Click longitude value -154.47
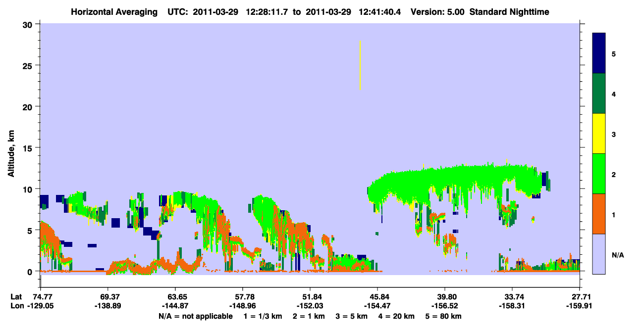This screenshot has height=330, width=644. point(377,306)
